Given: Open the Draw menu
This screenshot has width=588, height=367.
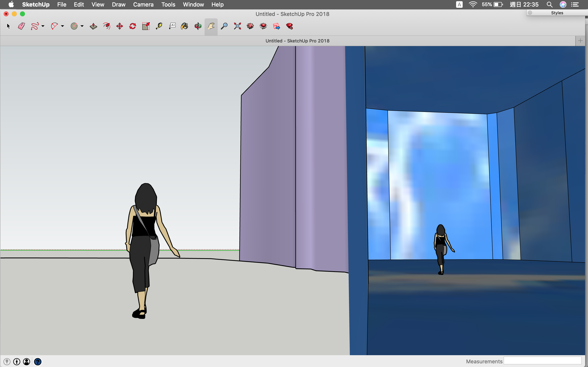Looking at the screenshot, I should [x=119, y=5].
